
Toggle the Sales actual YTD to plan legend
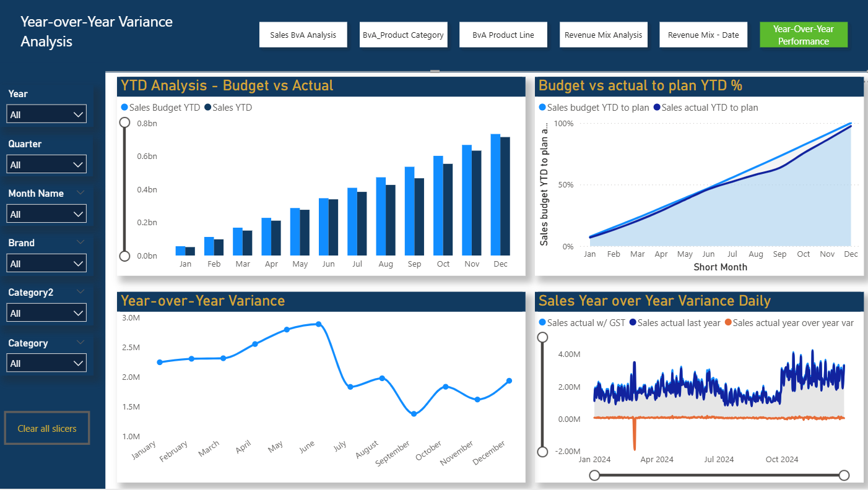(705, 107)
